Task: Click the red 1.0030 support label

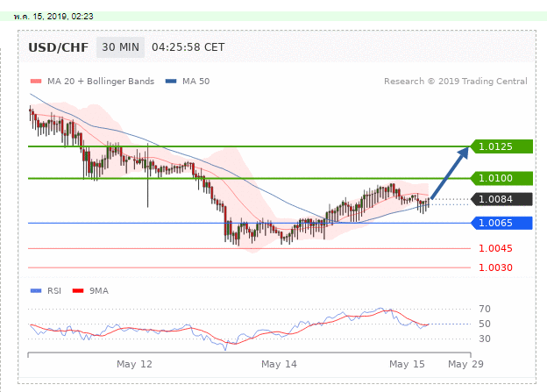Action: (495, 267)
